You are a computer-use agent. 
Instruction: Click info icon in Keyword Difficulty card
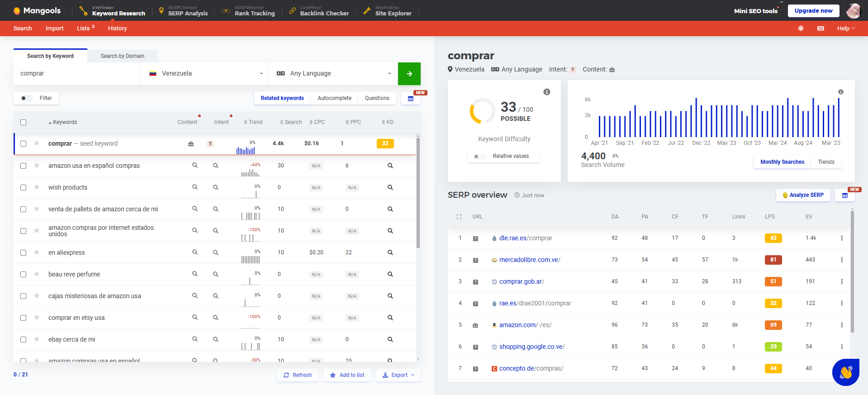coord(547,92)
